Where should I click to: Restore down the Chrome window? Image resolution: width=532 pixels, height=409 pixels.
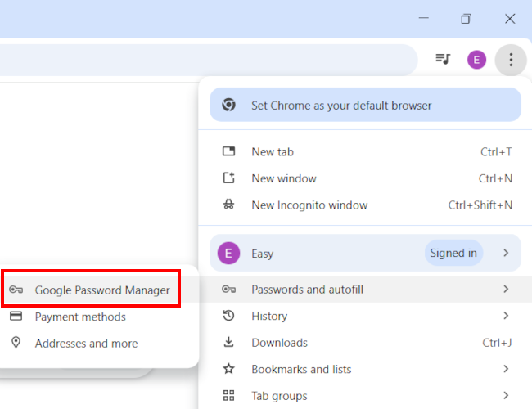[467, 19]
